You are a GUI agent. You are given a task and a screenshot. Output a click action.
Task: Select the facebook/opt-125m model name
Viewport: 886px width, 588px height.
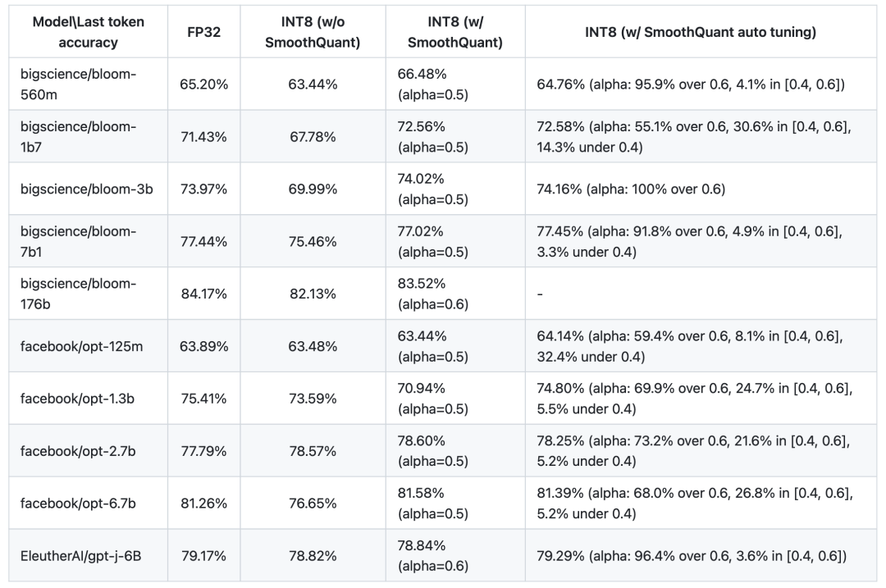click(x=82, y=346)
